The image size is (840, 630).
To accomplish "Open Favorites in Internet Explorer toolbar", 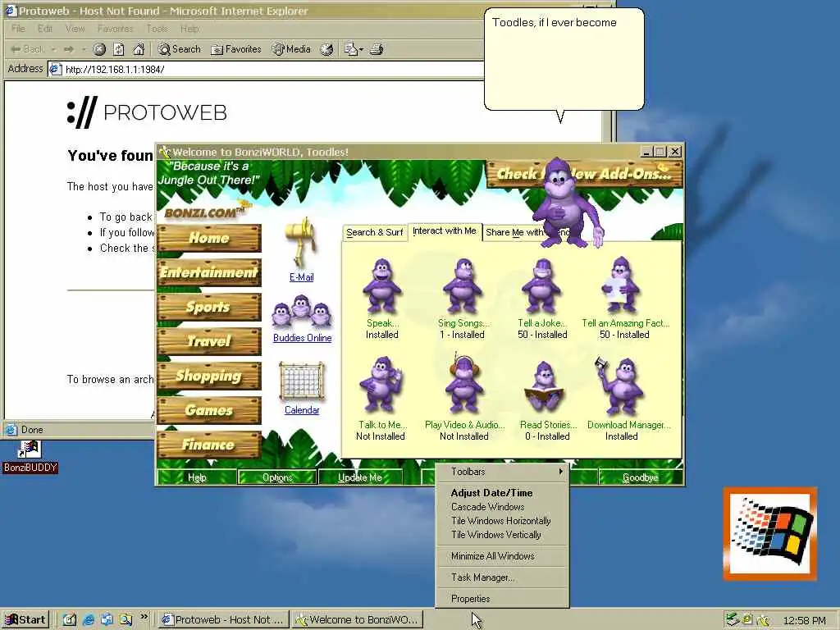I will click(x=236, y=49).
